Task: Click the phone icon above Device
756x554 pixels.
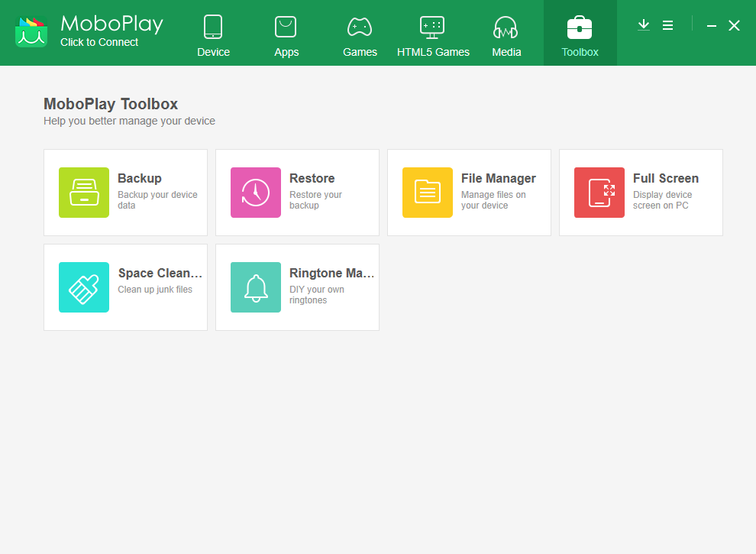Action: coord(213,24)
